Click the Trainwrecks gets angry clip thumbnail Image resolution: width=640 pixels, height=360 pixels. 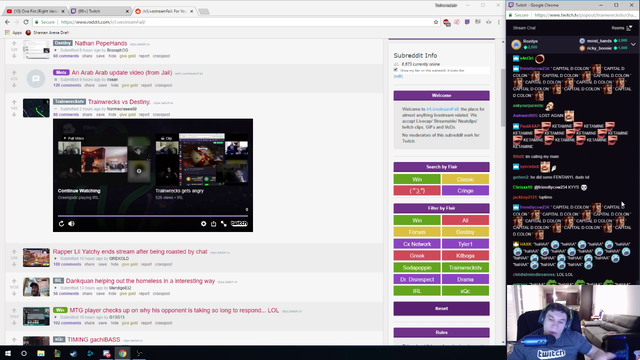202,160
